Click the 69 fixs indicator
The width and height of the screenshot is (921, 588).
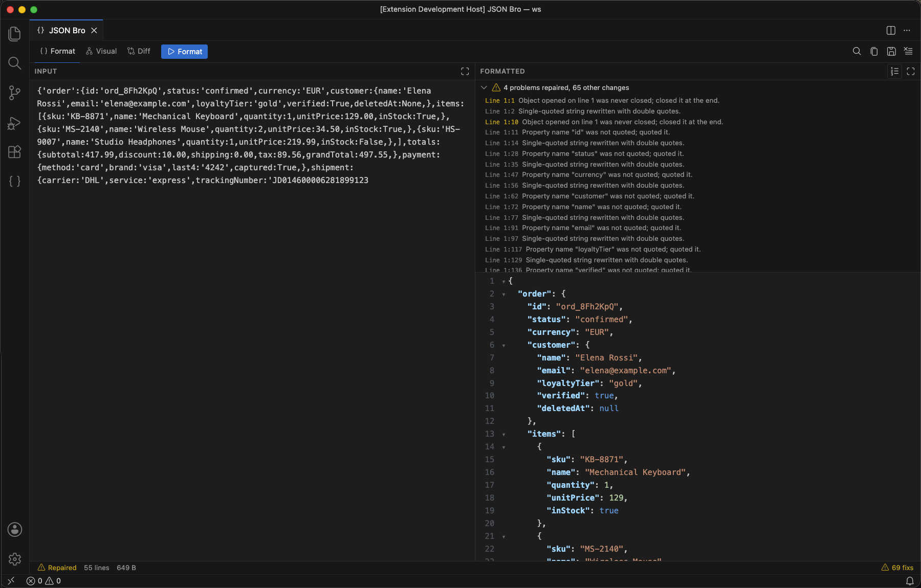coord(897,568)
